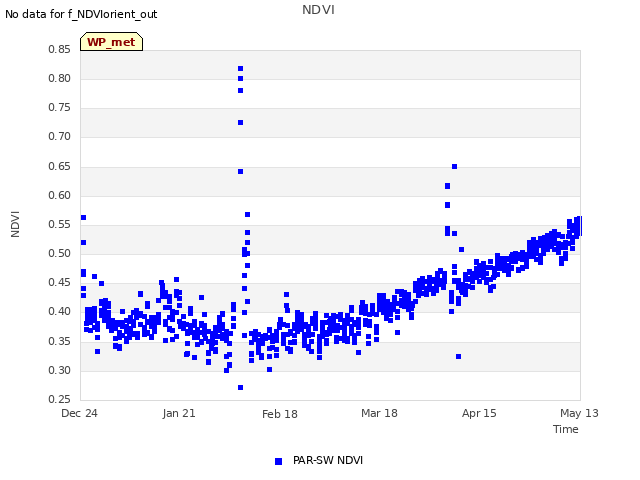
Task: Click the 0.50 y-axis tick label
Action: (x=59, y=253)
